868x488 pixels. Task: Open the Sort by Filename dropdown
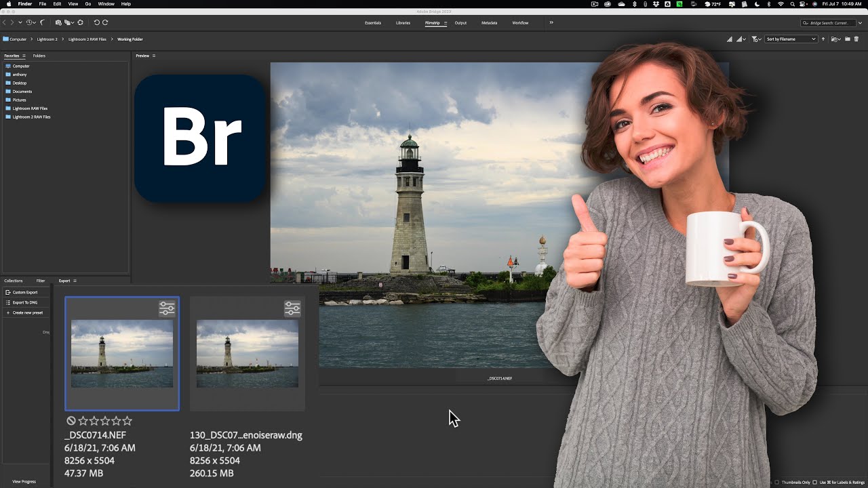pyautogui.click(x=791, y=39)
